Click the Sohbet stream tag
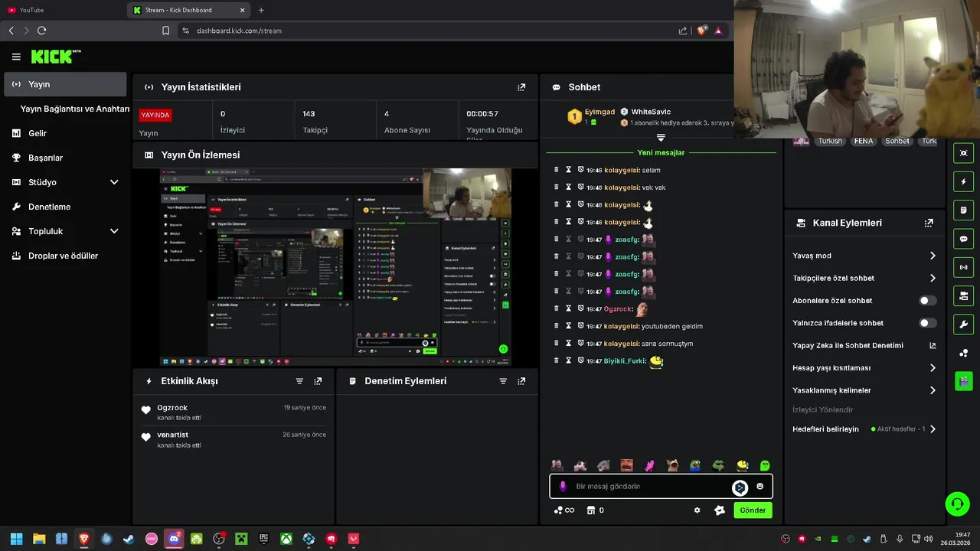 point(897,141)
